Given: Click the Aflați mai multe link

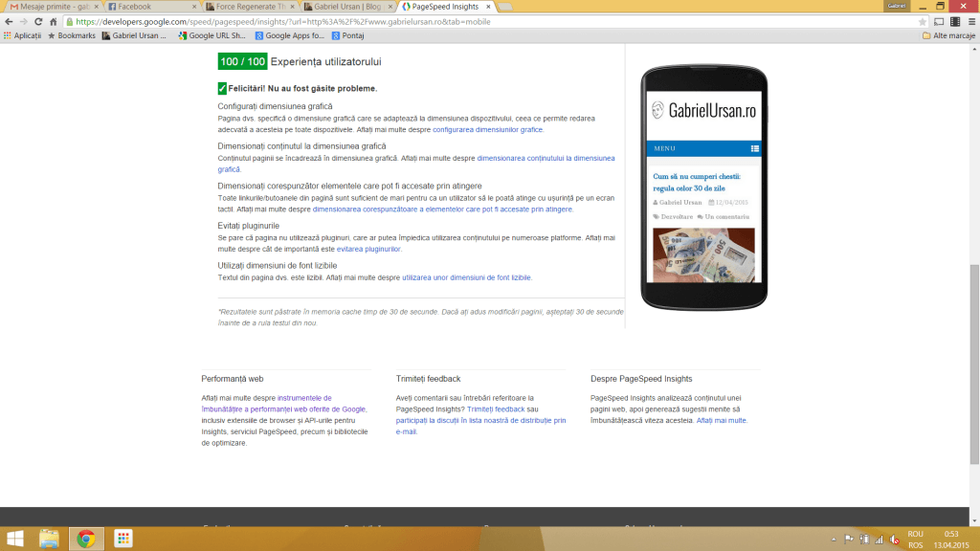Looking at the screenshot, I should pos(722,421).
